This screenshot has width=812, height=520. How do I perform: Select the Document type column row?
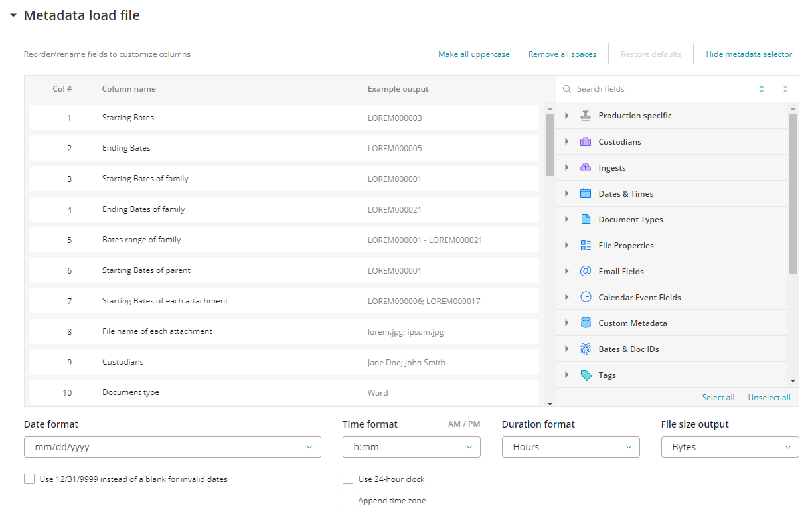(284, 392)
